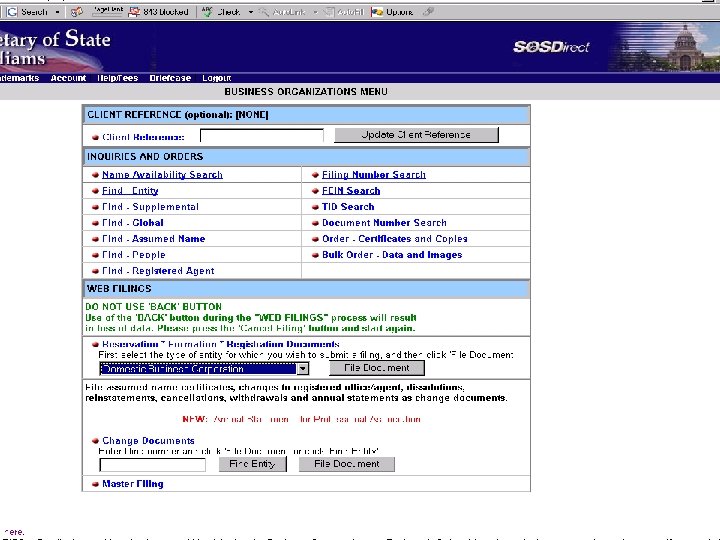Screen dimensions: 720x540
Task: Open the Filing Number Search link
Action: pyautogui.click(x=374, y=174)
